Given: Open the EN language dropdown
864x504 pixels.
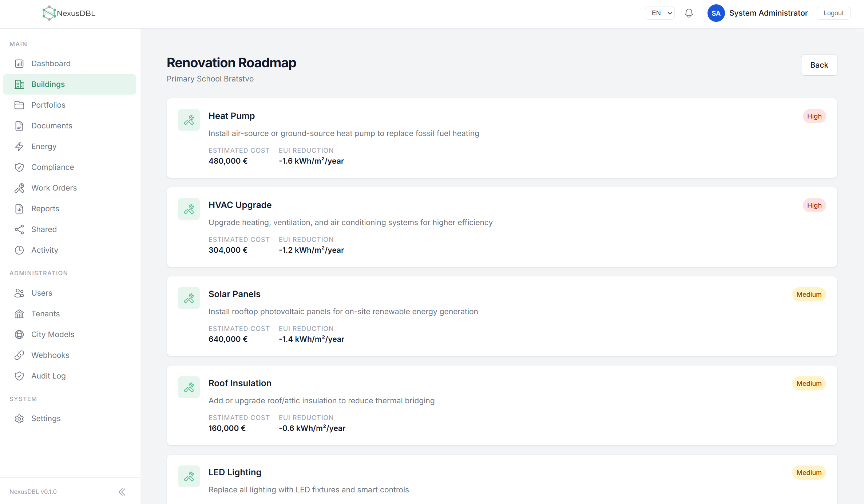Looking at the screenshot, I should [660, 13].
